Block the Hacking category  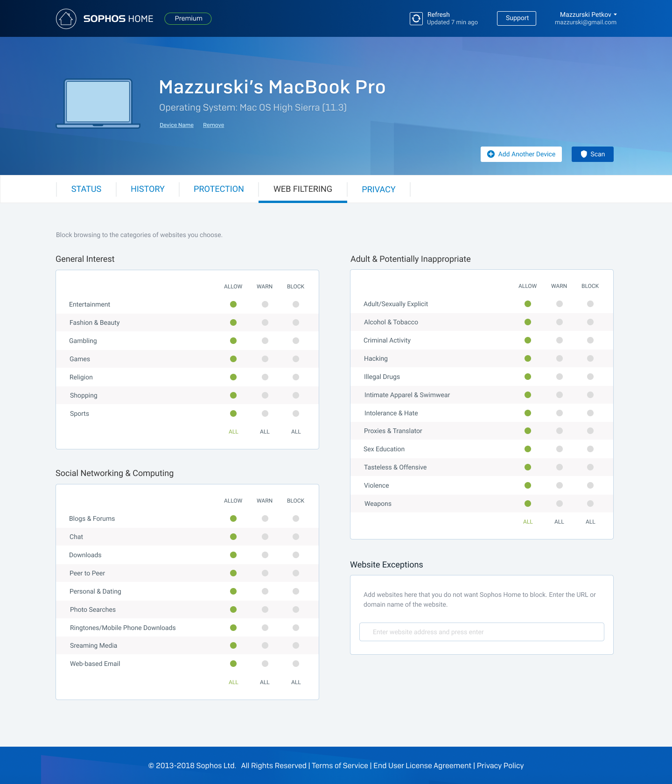(590, 358)
